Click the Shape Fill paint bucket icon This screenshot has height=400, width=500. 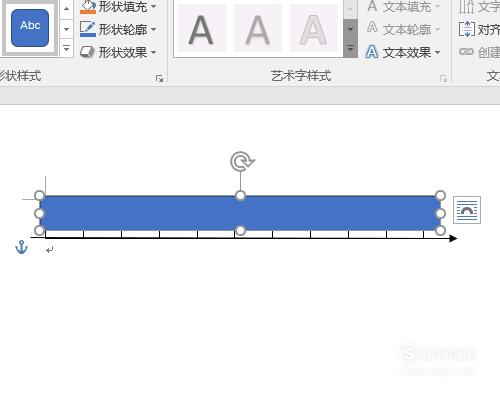[88, 7]
